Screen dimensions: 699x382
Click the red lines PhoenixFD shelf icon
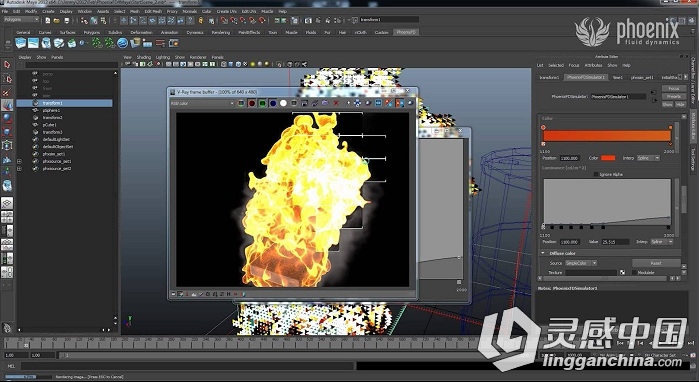160,43
